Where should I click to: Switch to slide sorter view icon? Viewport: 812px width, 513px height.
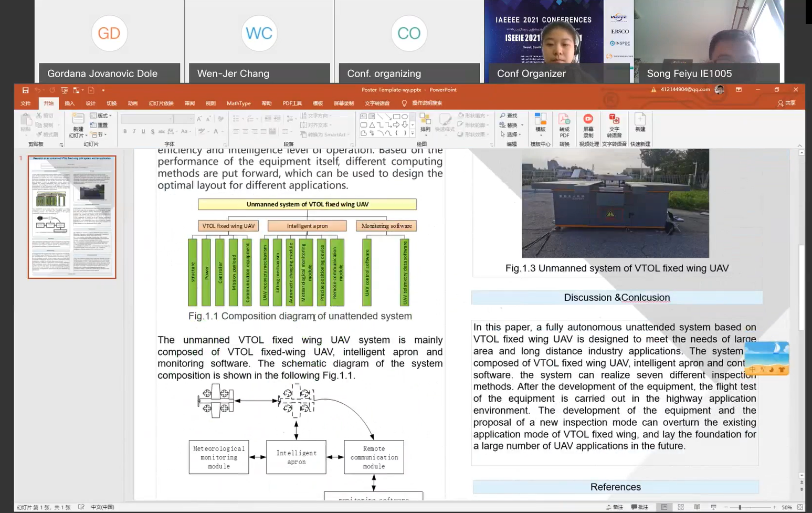tap(681, 507)
